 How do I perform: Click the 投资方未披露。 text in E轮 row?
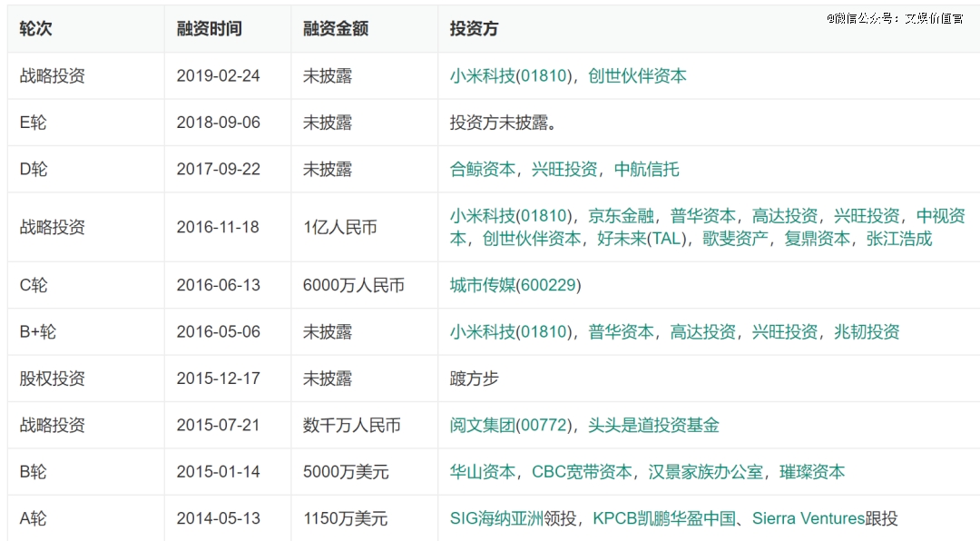(x=503, y=123)
